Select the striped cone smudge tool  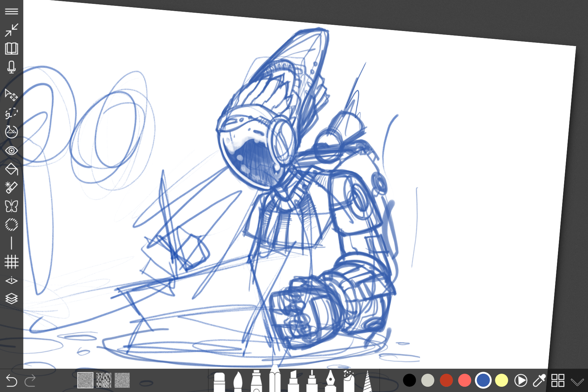tap(367, 381)
